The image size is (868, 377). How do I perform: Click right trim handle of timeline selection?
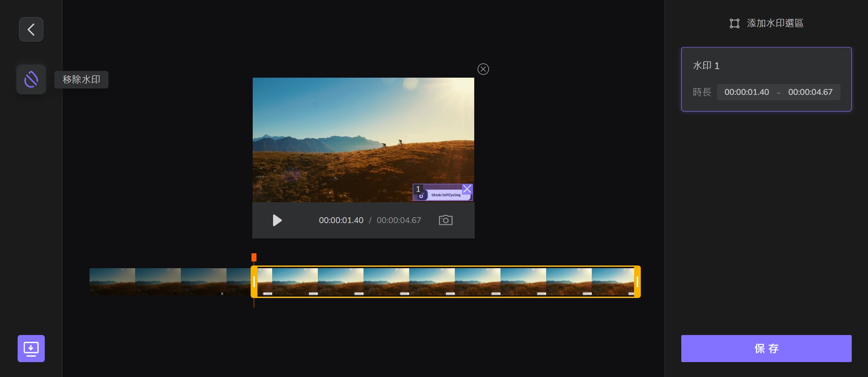coord(637,282)
